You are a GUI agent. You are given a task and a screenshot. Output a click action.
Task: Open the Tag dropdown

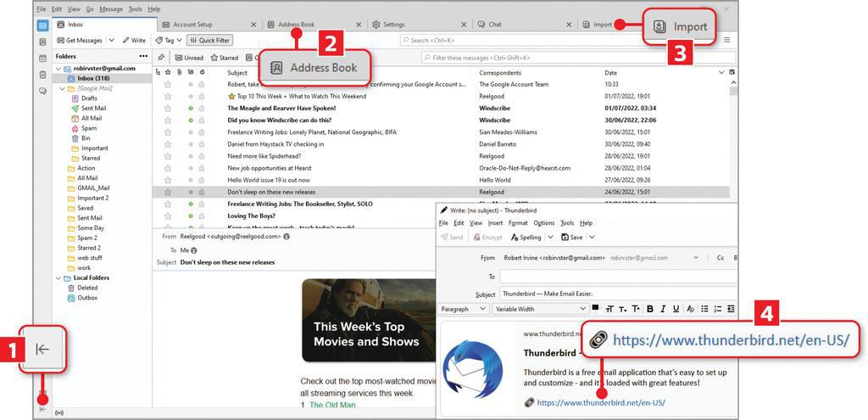pos(169,41)
